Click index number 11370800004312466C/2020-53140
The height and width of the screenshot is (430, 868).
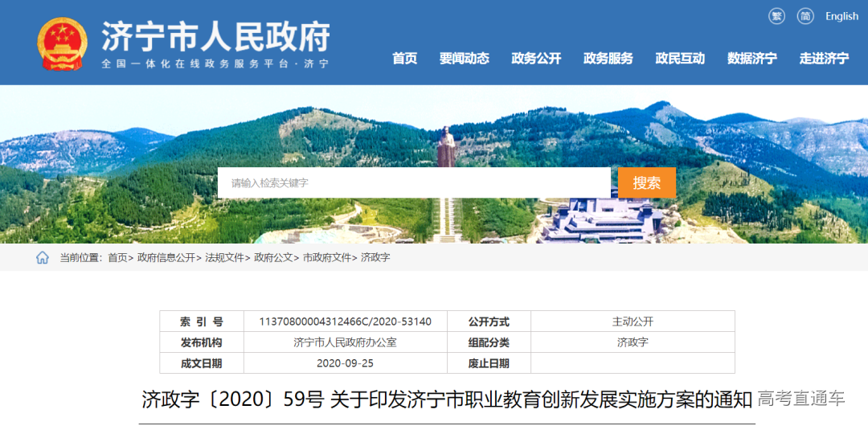coord(346,321)
